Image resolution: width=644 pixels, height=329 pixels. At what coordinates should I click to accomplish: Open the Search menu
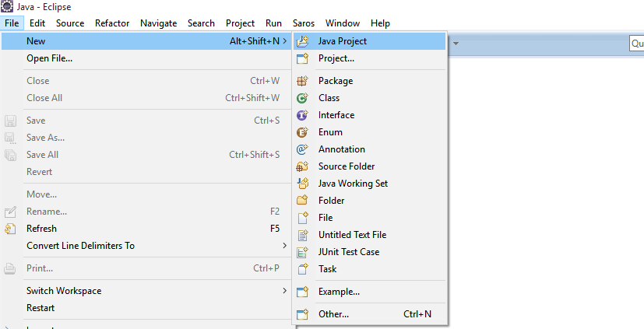coord(201,23)
